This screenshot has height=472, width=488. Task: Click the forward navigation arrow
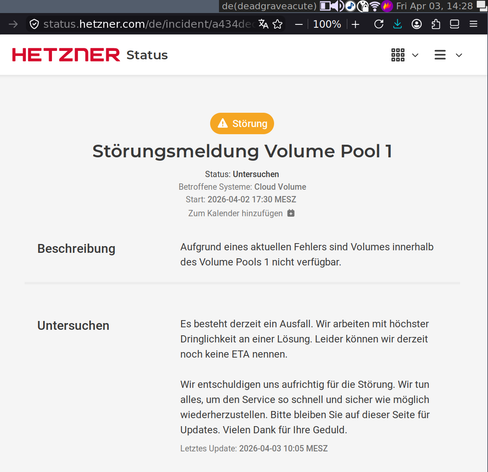click(x=13, y=24)
